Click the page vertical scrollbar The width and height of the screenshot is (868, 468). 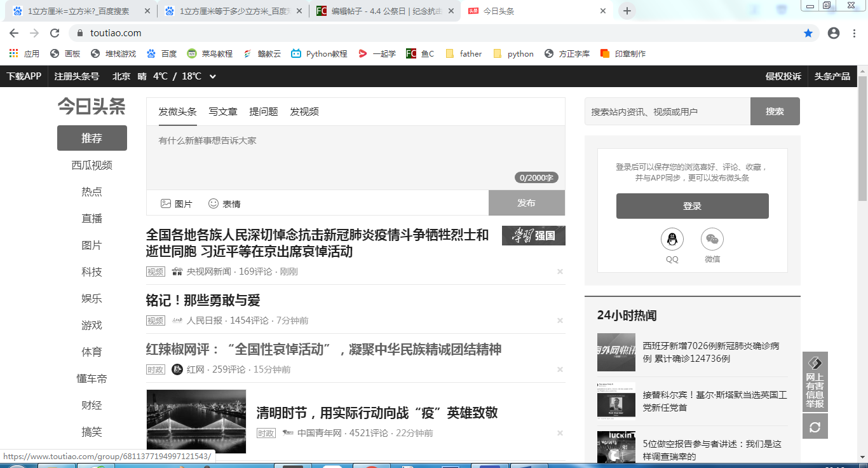coord(863,139)
